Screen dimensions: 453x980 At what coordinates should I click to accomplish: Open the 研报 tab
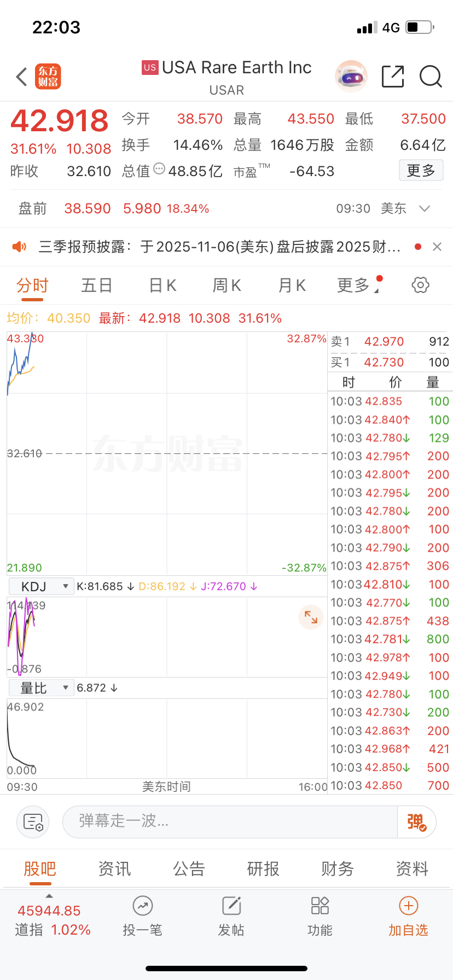click(x=263, y=868)
